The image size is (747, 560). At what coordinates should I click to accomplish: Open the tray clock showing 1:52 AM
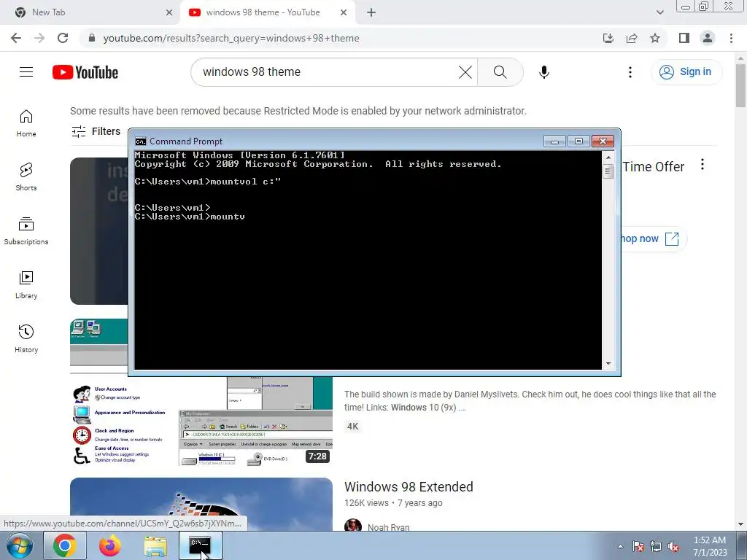(x=710, y=546)
